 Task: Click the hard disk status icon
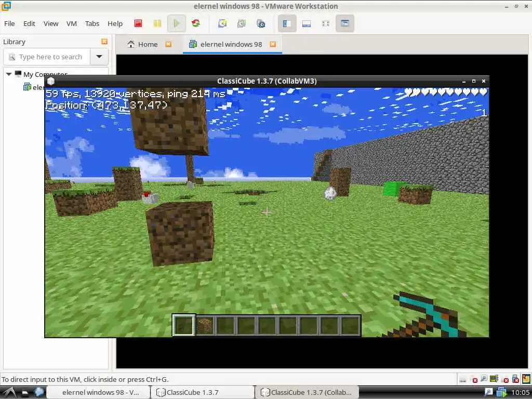(463, 379)
